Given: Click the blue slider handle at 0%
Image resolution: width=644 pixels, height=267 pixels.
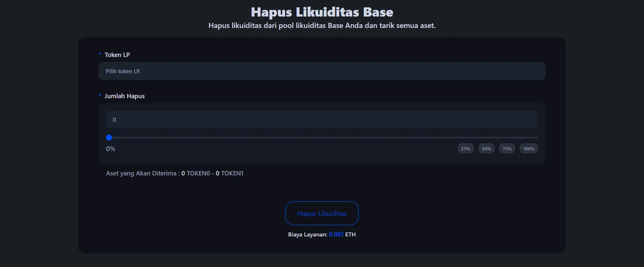Looking at the screenshot, I should coord(109,138).
